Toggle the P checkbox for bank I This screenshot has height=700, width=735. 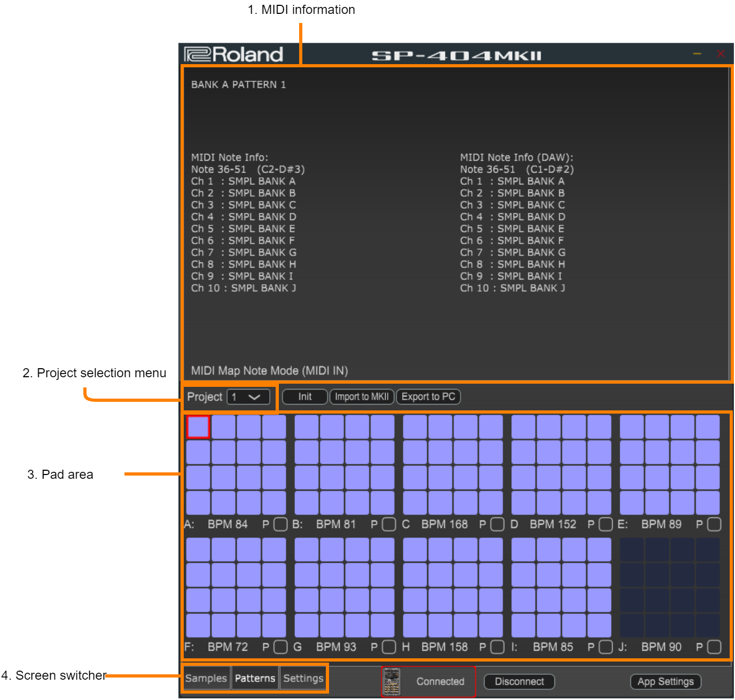click(606, 647)
